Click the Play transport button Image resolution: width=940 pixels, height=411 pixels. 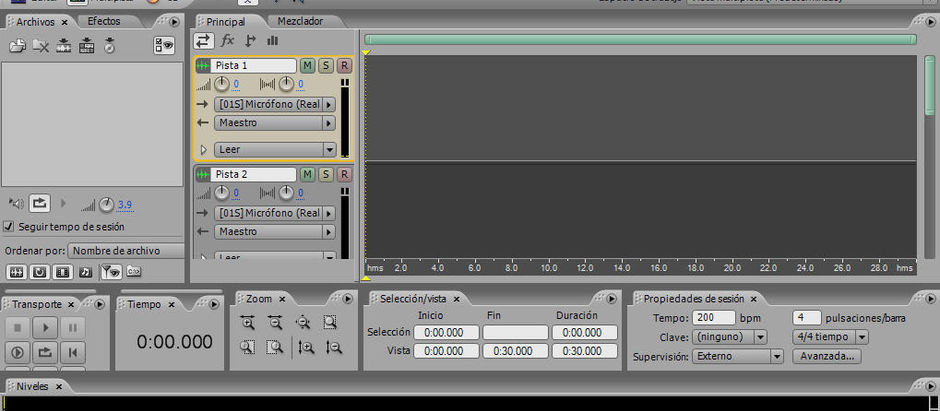(45, 328)
